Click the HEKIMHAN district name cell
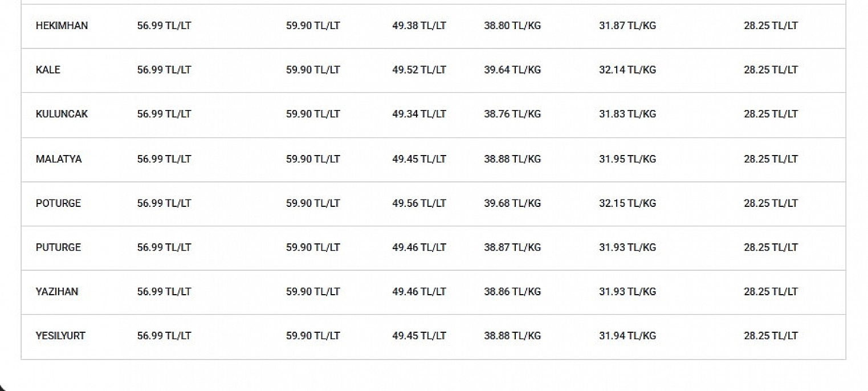The height and width of the screenshot is (391, 868). pyautogui.click(x=62, y=26)
